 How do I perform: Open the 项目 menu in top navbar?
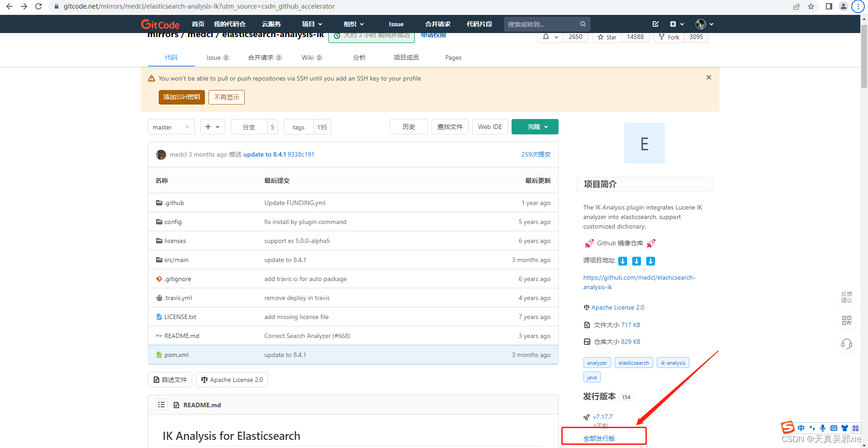click(x=312, y=24)
